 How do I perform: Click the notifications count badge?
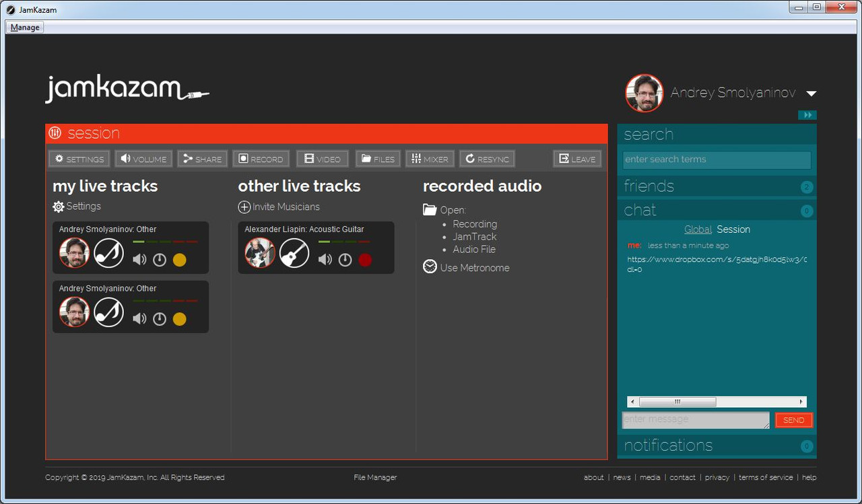807,446
